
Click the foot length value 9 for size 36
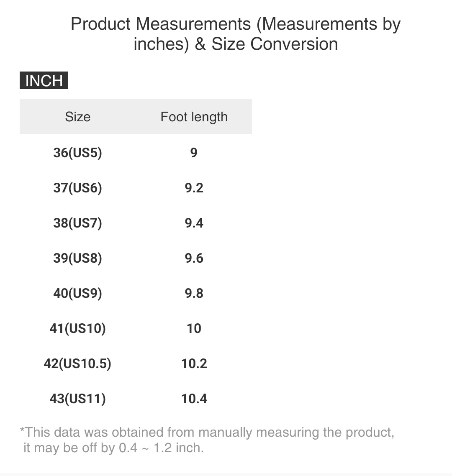194,153
